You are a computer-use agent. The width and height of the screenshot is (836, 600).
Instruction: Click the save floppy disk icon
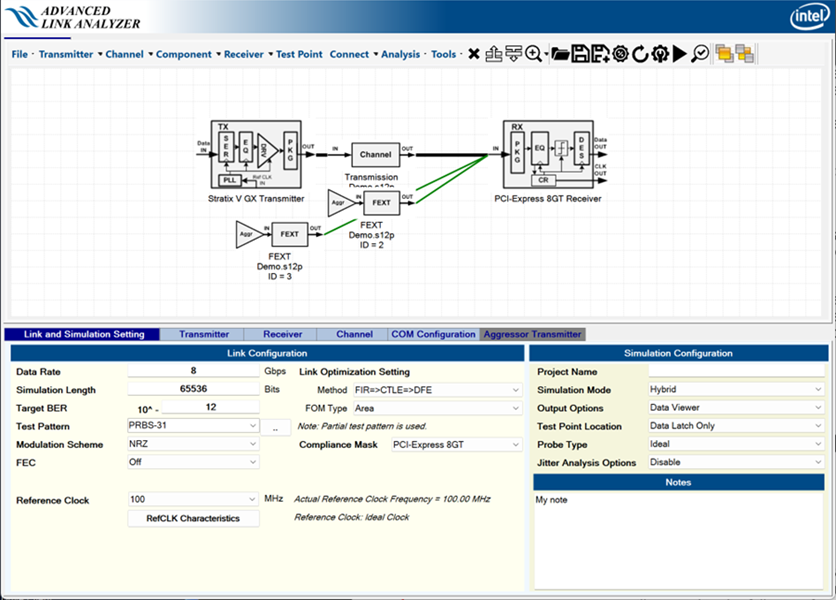tap(580, 54)
